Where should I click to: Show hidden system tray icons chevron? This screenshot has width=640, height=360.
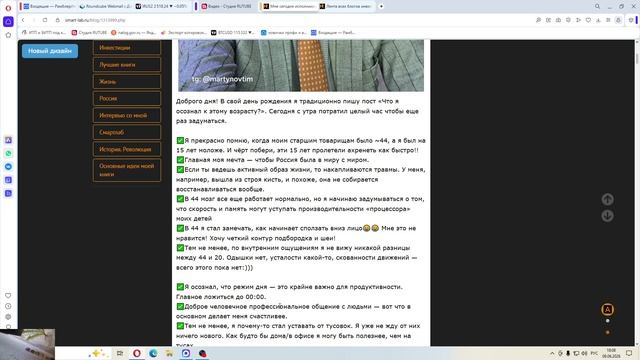click(x=552, y=353)
